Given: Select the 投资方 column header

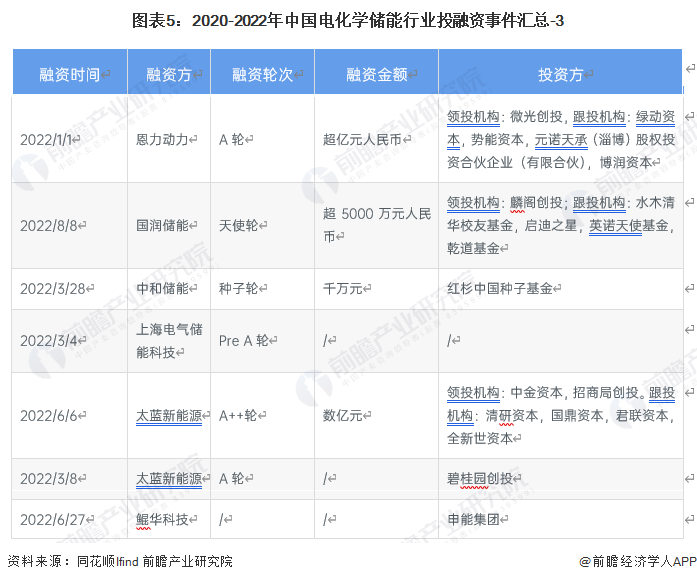Looking at the screenshot, I should click(561, 72).
